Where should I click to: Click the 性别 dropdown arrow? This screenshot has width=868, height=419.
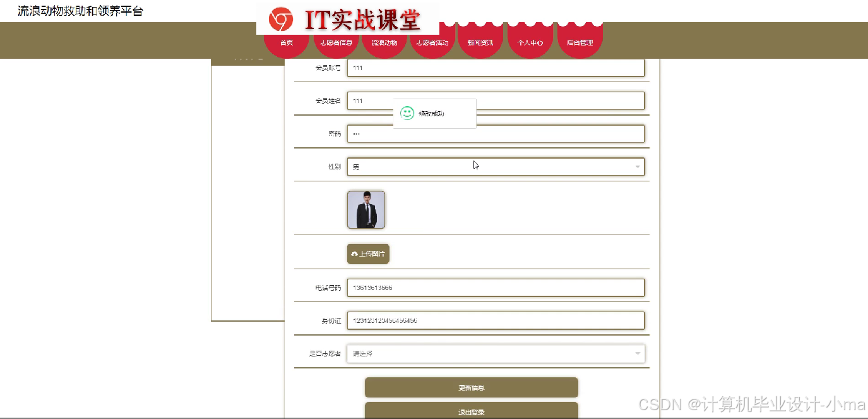[x=638, y=167]
